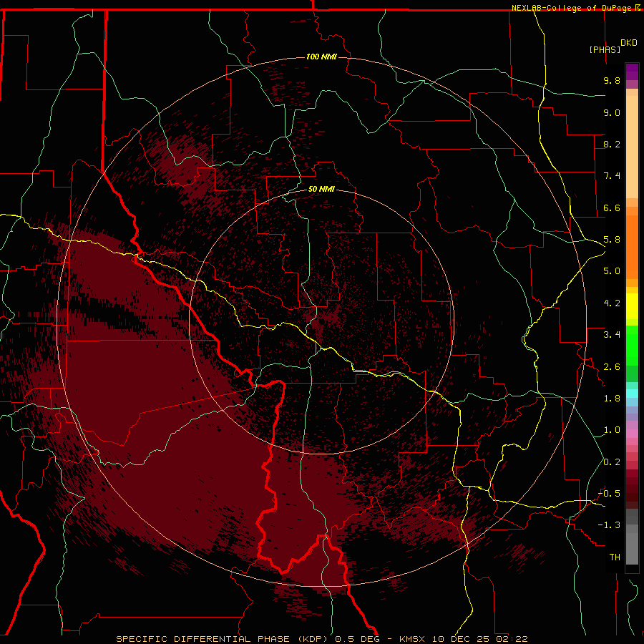The width and height of the screenshot is (644, 644).
Task: Click the KMSX radar site identifier in caption
Action: tap(412, 639)
